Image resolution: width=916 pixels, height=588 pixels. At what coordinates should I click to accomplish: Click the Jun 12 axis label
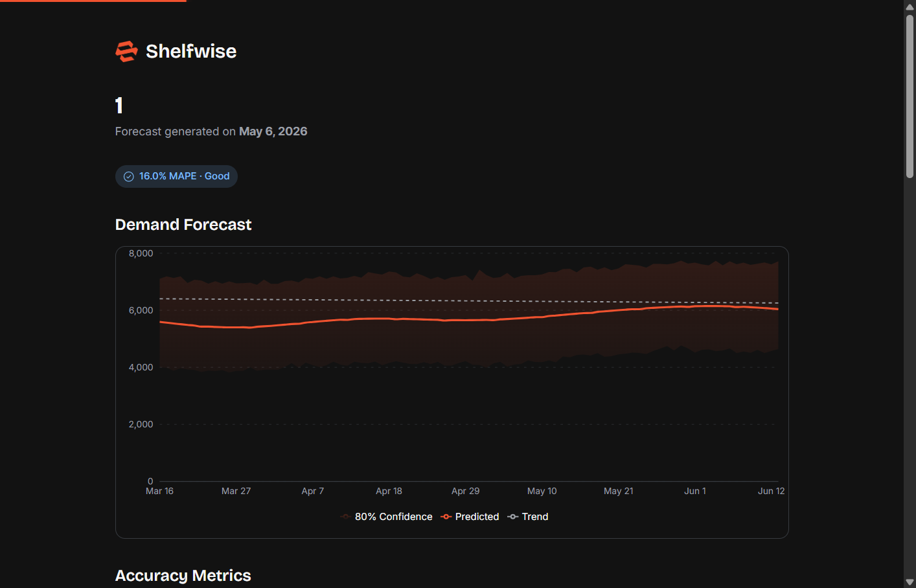pos(771,491)
